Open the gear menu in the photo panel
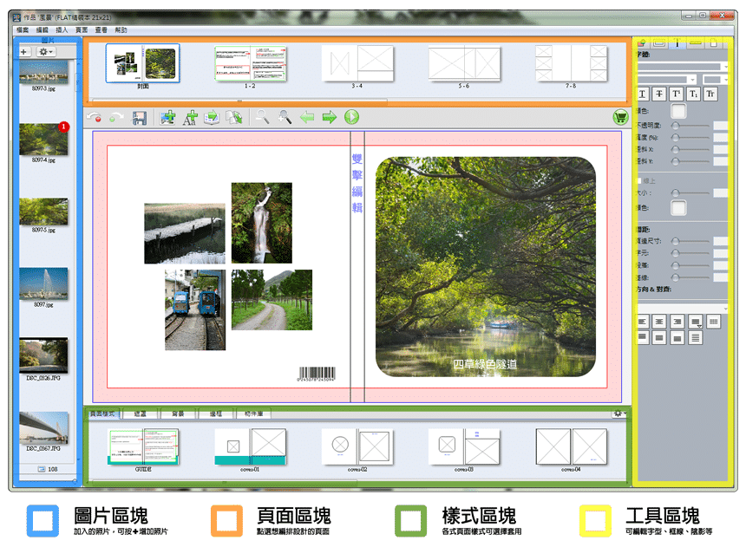 [46, 52]
